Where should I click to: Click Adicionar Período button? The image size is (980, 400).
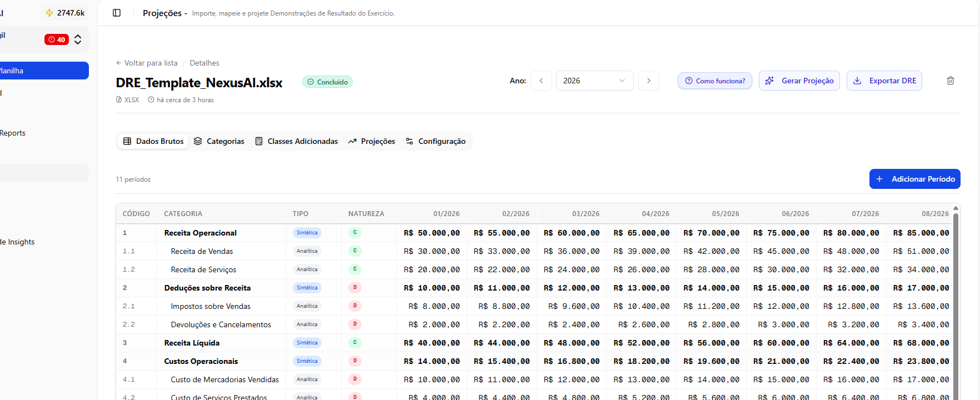[x=915, y=179]
